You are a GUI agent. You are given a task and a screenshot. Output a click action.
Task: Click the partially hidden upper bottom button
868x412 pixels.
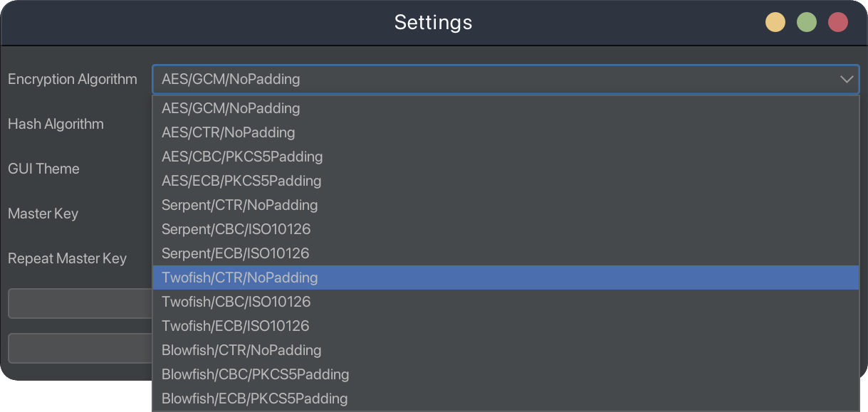(x=80, y=304)
